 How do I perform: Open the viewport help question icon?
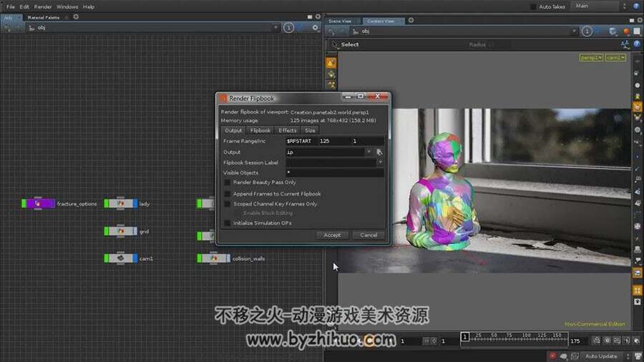tap(637, 44)
